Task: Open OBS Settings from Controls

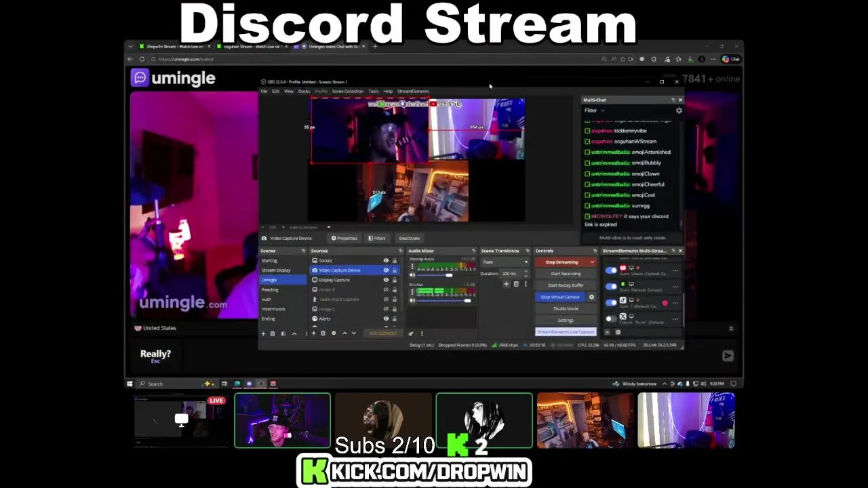Action: click(566, 320)
